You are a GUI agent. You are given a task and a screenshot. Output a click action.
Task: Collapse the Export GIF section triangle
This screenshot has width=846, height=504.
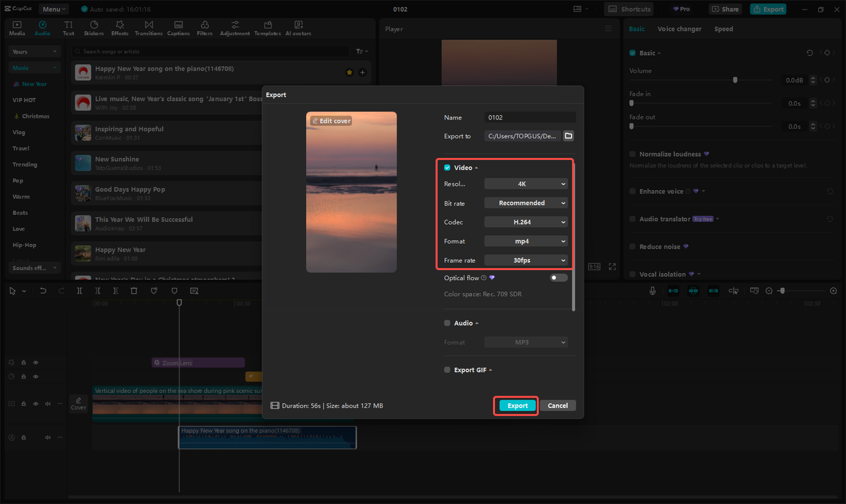(490, 370)
